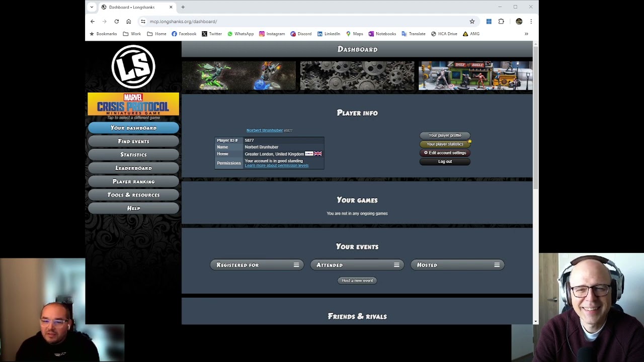Open the Discord bookmark
Screen dimensions: 644x362
pos(301,34)
